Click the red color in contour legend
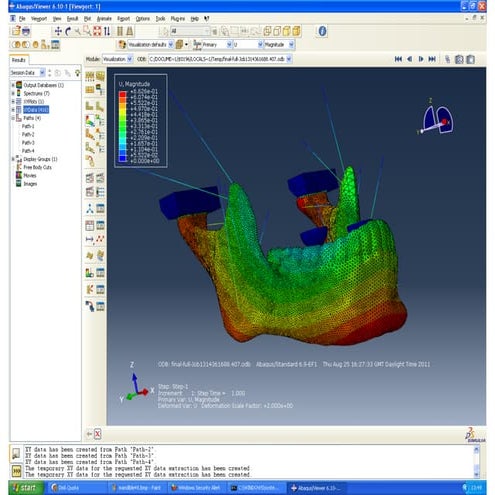Image resolution: width=495 pixels, height=495 pixels. click(123, 94)
